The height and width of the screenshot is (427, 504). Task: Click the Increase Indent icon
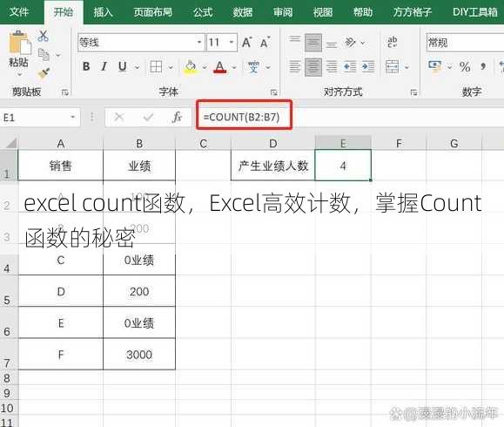368,67
